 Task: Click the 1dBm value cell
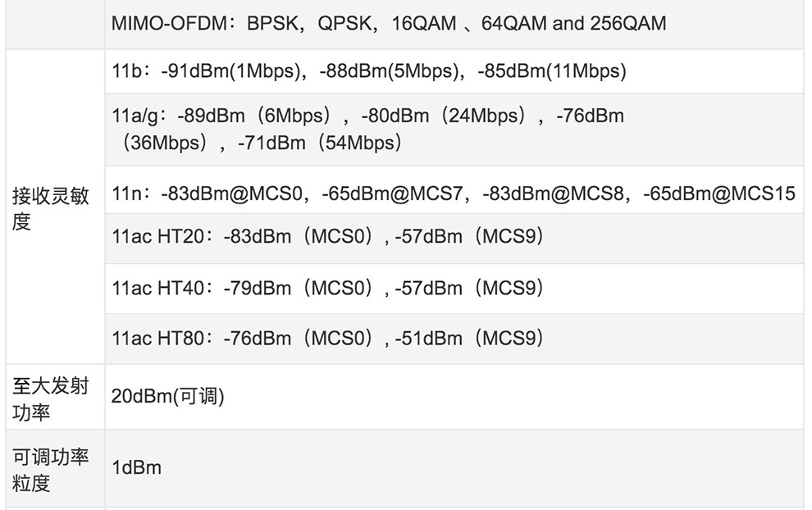[137, 468]
